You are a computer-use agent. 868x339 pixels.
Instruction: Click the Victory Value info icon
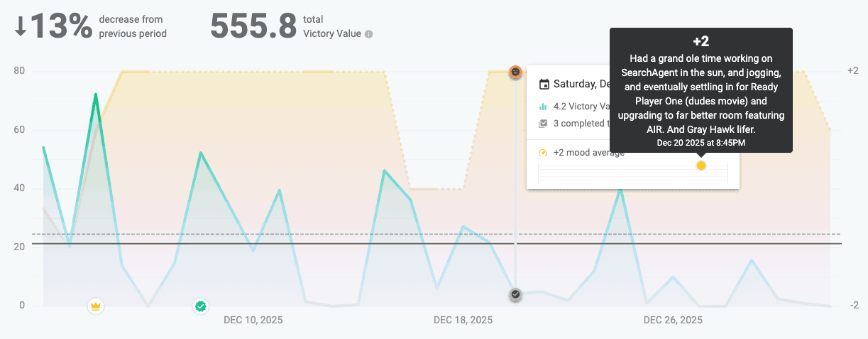coord(368,34)
